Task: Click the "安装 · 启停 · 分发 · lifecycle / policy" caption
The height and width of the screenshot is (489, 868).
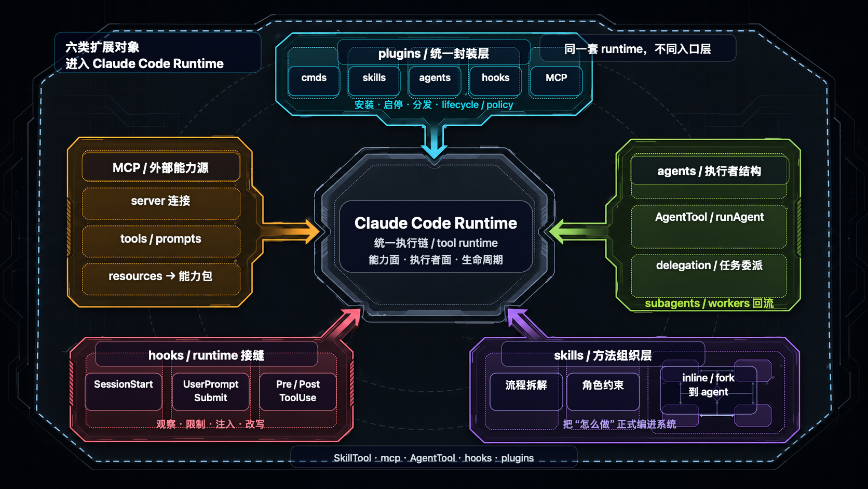Action: pos(434,104)
